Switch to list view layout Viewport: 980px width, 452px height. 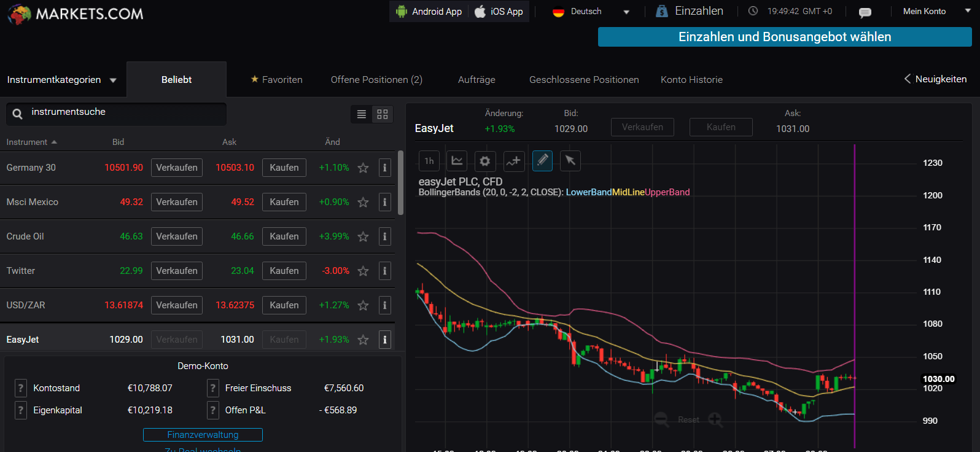(x=362, y=114)
